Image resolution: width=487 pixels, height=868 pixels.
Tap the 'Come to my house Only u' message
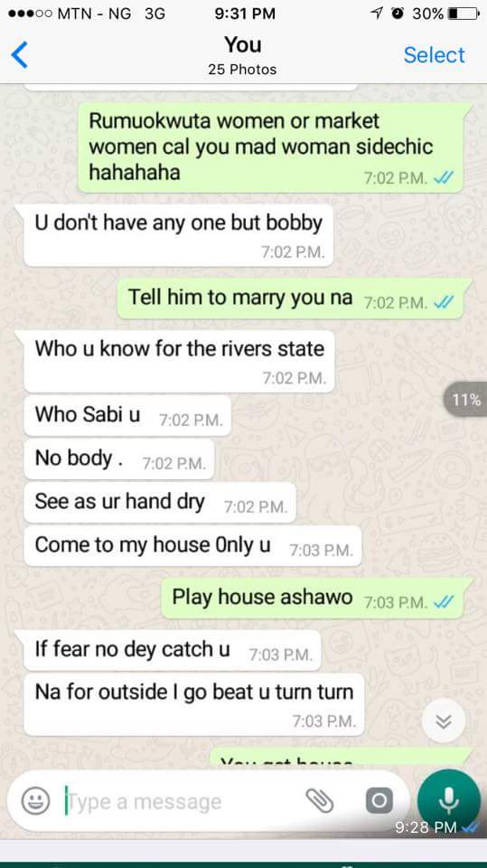(x=192, y=546)
